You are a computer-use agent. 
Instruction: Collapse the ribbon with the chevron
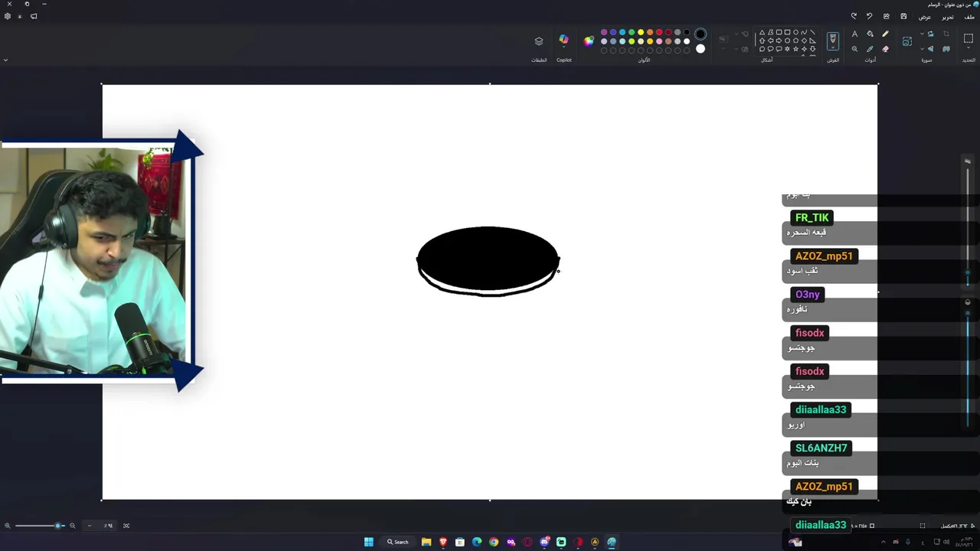coord(5,60)
